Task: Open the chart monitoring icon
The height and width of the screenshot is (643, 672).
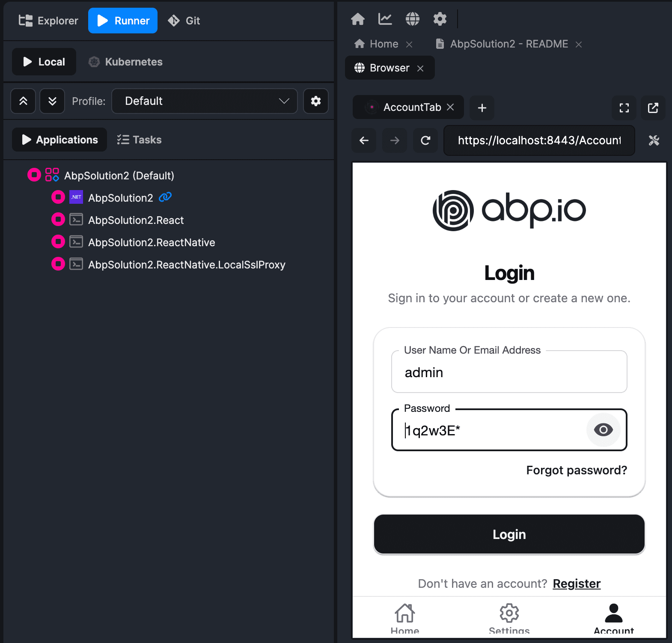Action: point(385,19)
